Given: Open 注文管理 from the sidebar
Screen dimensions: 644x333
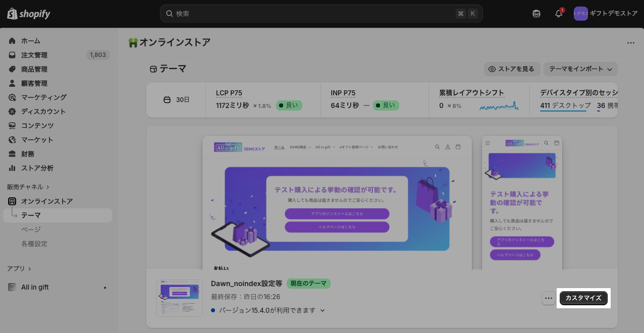Looking at the screenshot, I should pos(34,55).
